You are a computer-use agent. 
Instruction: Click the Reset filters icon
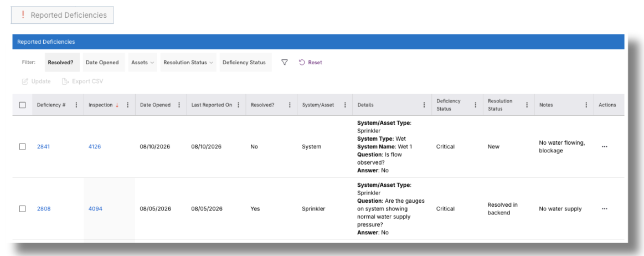(x=301, y=63)
